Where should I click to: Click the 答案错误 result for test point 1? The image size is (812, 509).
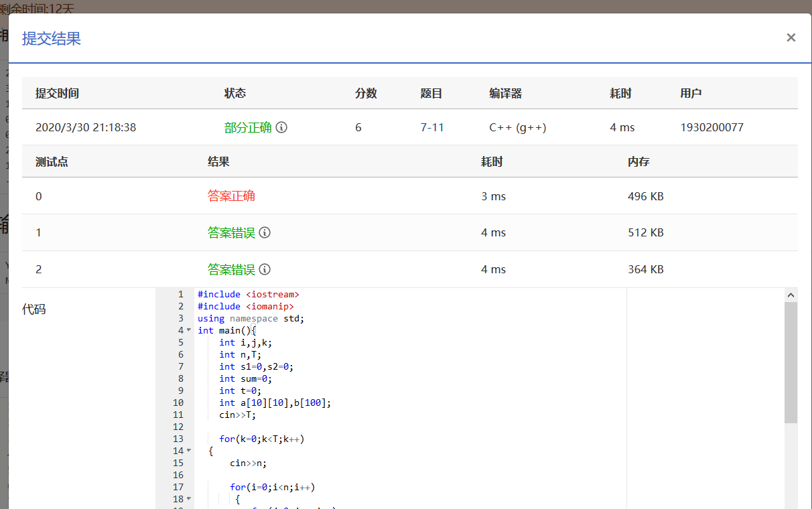click(231, 232)
